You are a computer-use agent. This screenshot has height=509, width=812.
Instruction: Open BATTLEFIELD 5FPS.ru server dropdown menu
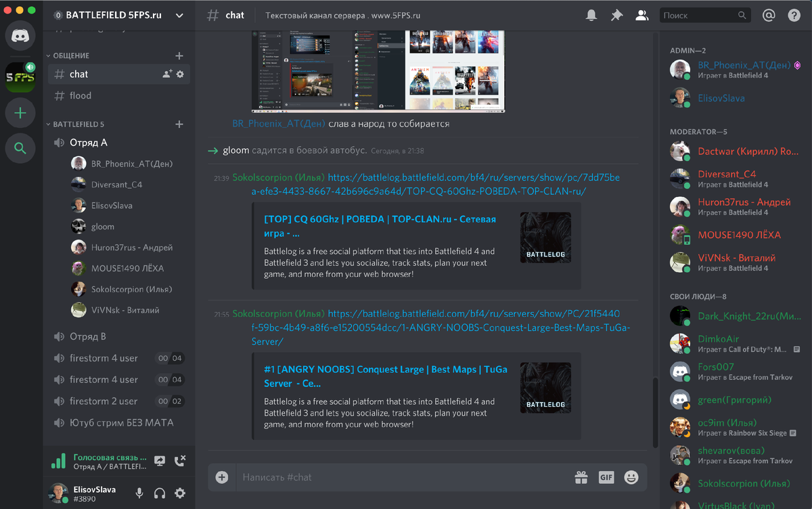coord(179,15)
